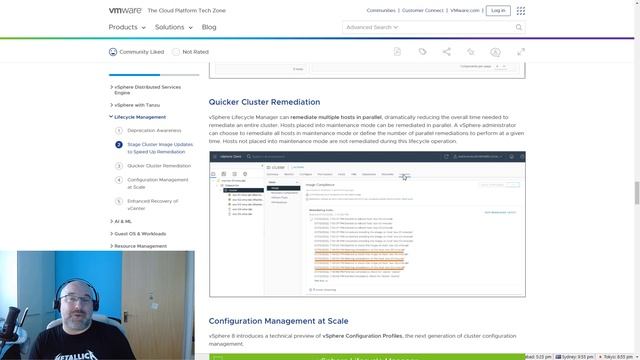Image resolution: width=640 pixels, height=360 pixels.
Task: Click the webcam video overlay
Action: click(x=97, y=305)
